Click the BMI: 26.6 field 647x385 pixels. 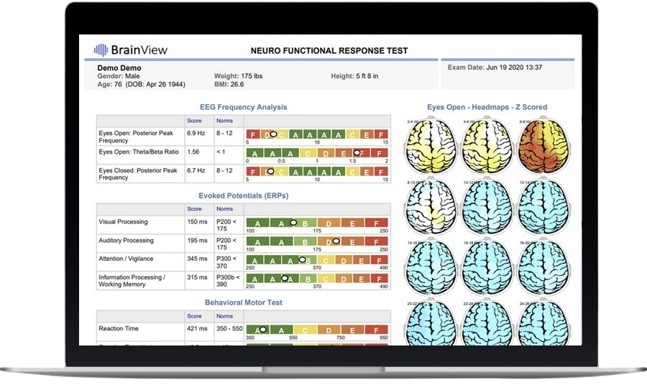pos(229,84)
